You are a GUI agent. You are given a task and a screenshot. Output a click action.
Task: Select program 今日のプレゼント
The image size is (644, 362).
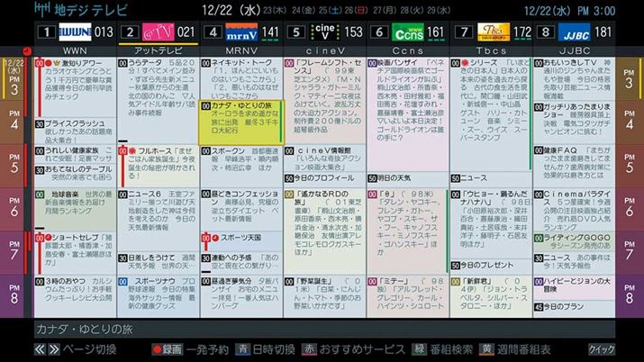pos(491,266)
